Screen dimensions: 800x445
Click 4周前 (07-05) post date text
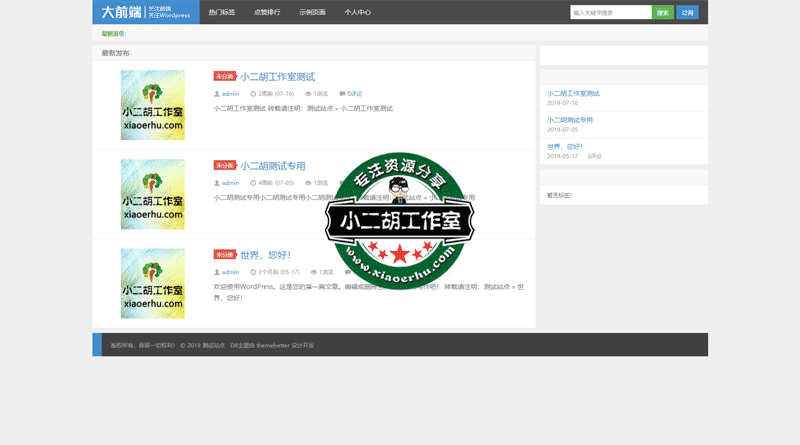click(x=276, y=183)
